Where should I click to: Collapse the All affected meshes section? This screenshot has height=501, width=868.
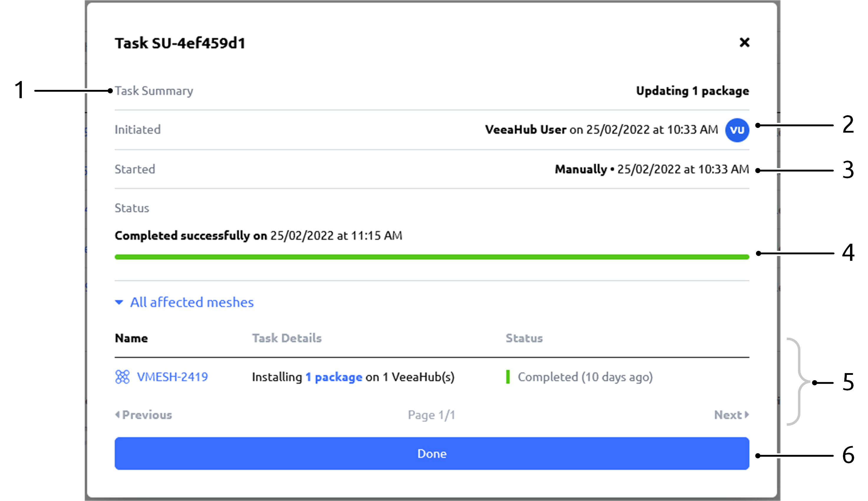(184, 302)
